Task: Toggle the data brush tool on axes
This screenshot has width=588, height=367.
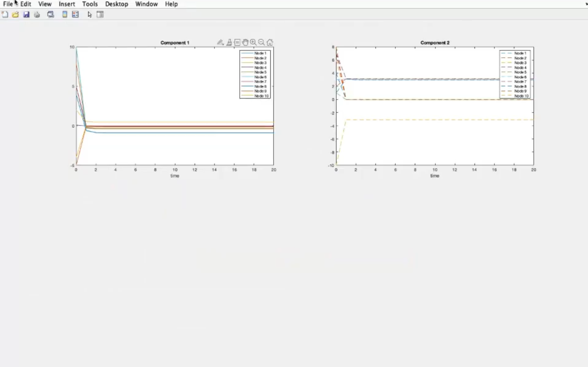Action: [x=229, y=43]
